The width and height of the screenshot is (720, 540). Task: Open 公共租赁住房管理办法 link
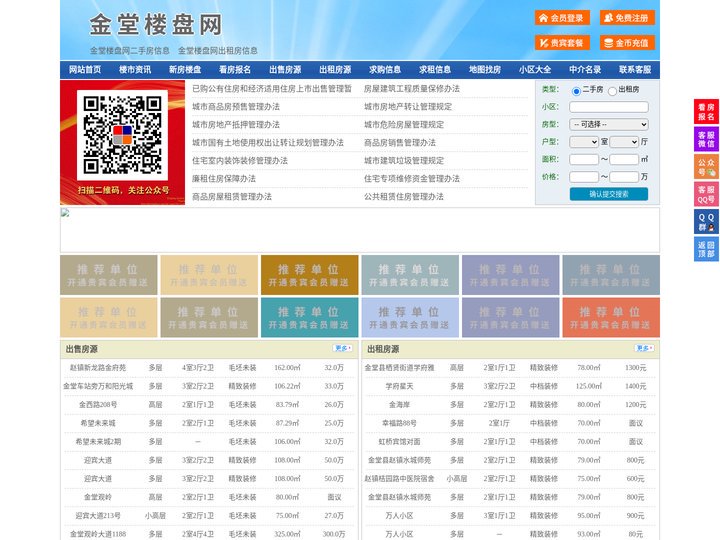click(404, 197)
